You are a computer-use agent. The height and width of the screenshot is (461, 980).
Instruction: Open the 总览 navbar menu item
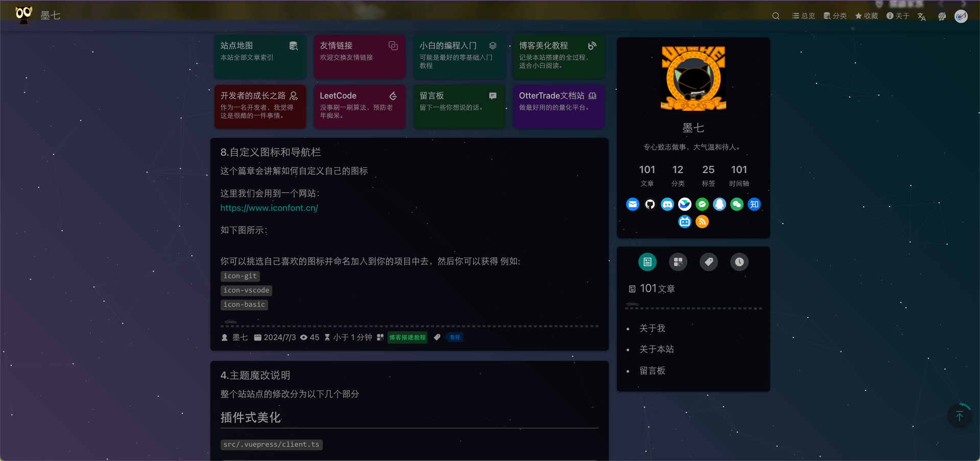[803, 16]
